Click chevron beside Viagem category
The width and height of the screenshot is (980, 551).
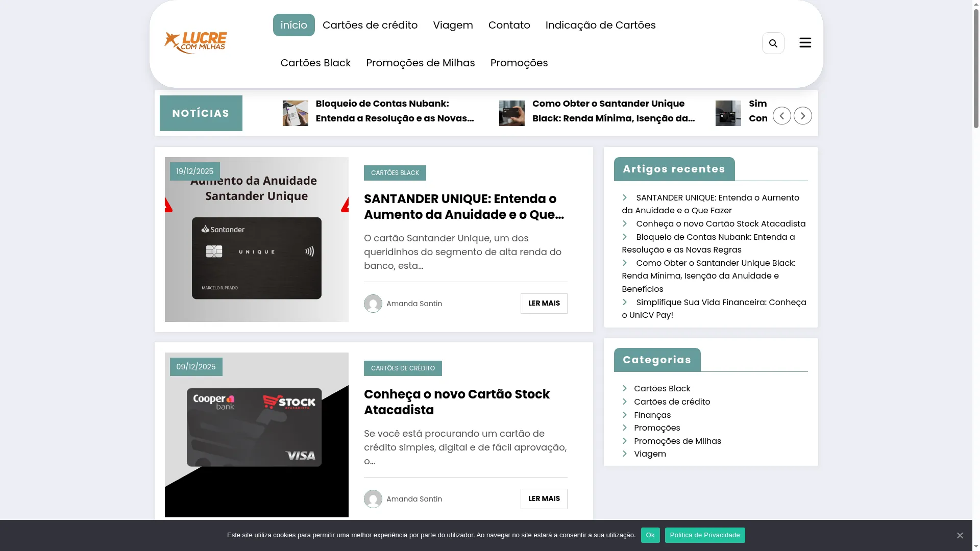624,454
